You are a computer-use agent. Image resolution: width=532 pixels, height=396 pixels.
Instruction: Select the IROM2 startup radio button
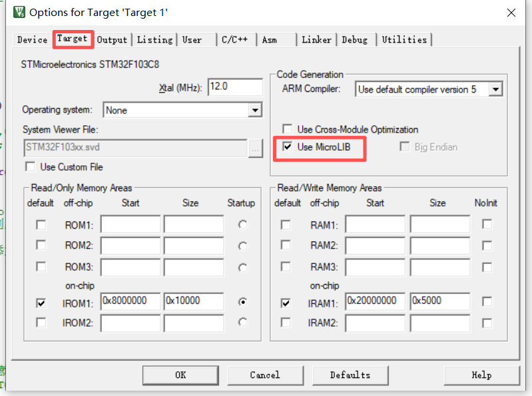point(242,322)
